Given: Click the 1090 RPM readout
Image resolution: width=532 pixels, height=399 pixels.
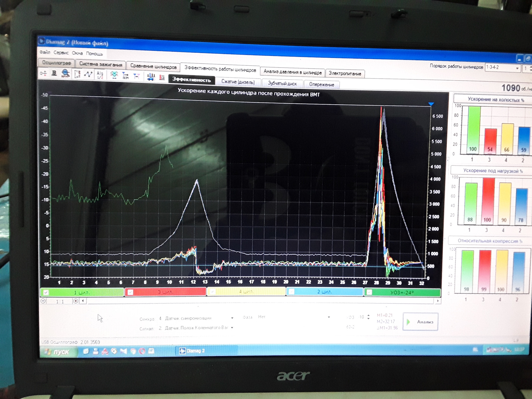Looking at the screenshot, I should [511, 88].
